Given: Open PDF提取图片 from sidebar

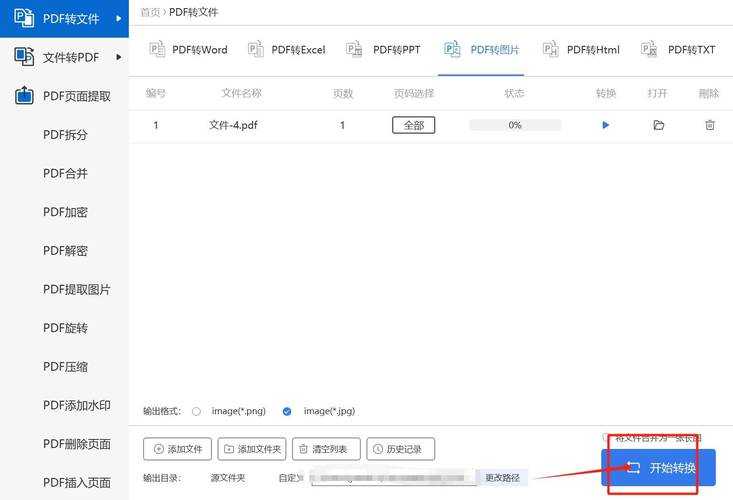Looking at the screenshot, I should (x=77, y=289).
